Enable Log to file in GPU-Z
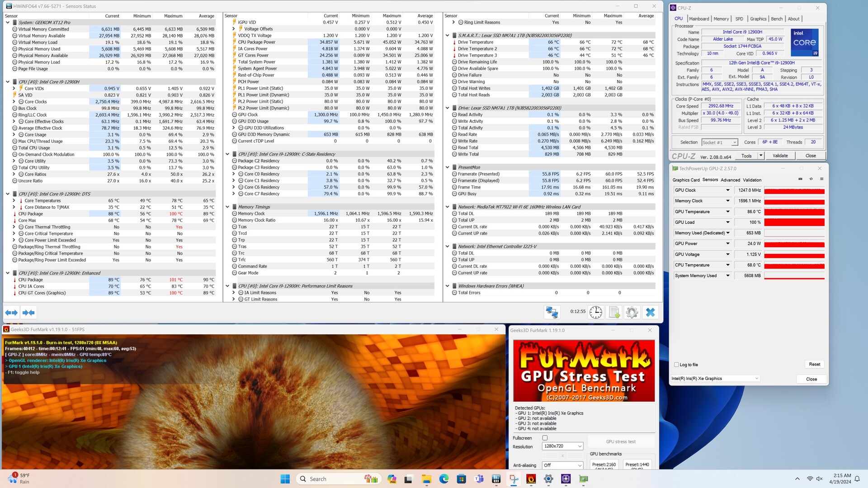Image resolution: width=868 pixels, height=488 pixels. [x=676, y=365]
